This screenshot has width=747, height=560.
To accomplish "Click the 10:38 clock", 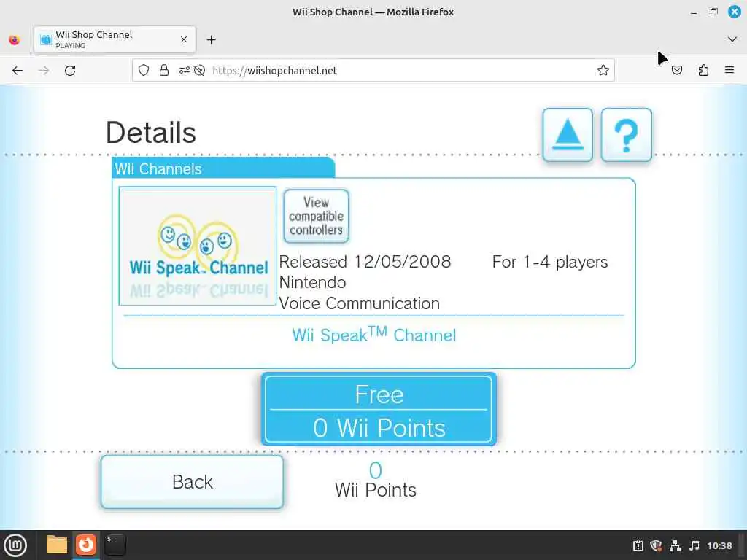I will click(x=719, y=545).
